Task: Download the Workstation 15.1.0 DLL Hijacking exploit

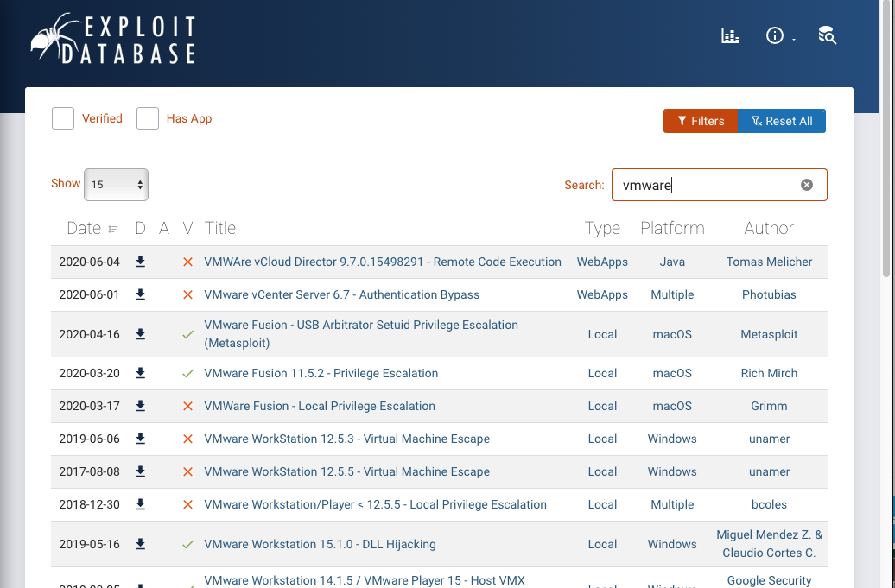Action: (x=141, y=544)
